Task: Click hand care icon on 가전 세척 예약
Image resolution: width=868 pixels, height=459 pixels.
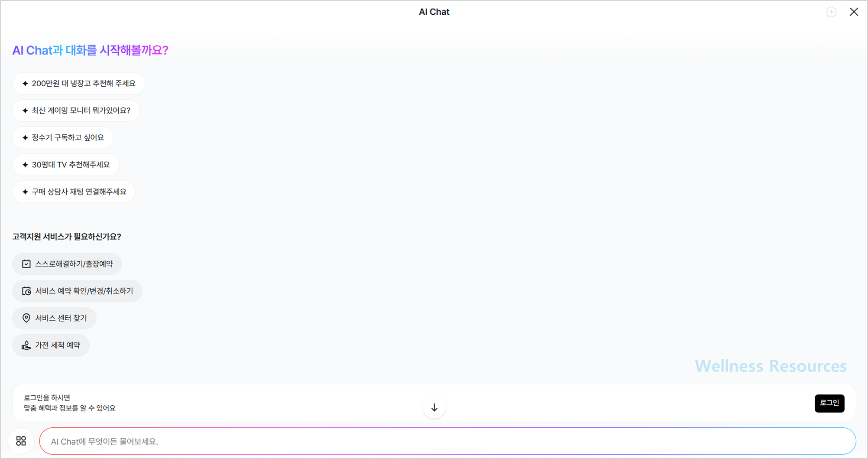Action: point(26,345)
